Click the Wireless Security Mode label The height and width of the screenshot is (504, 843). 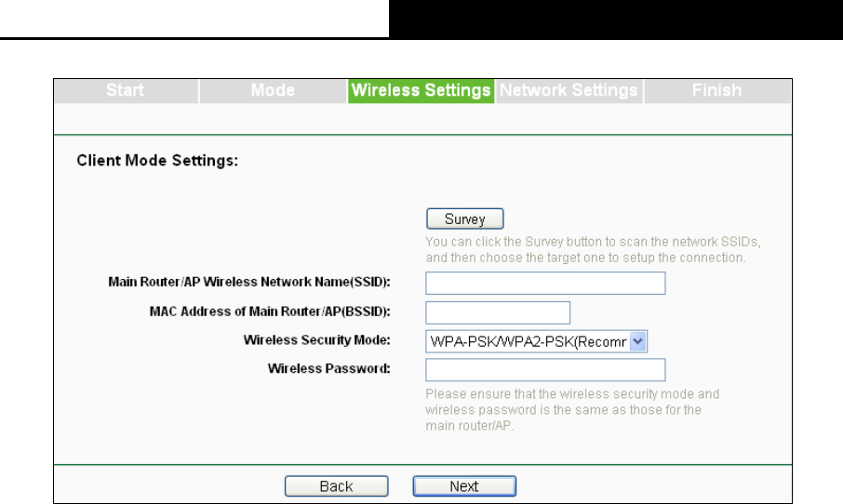316,340
